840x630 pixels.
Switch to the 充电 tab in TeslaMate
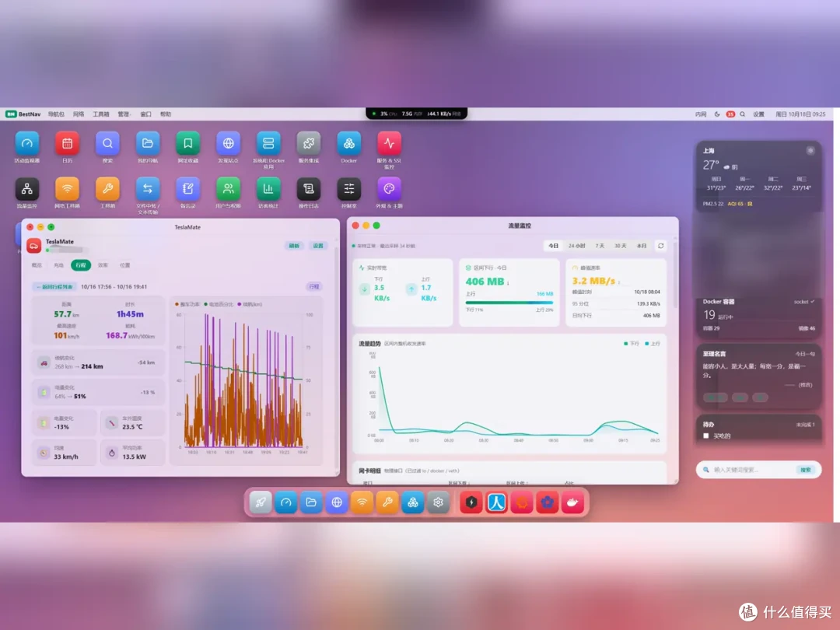tap(58, 265)
